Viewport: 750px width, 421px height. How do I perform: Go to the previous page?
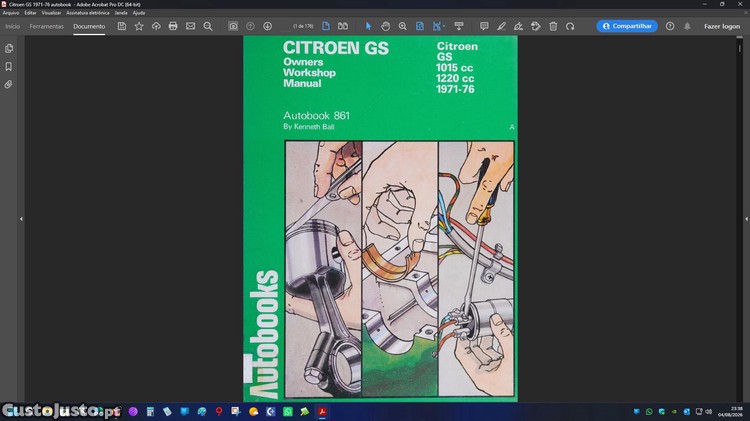click(x=250, y=26)
